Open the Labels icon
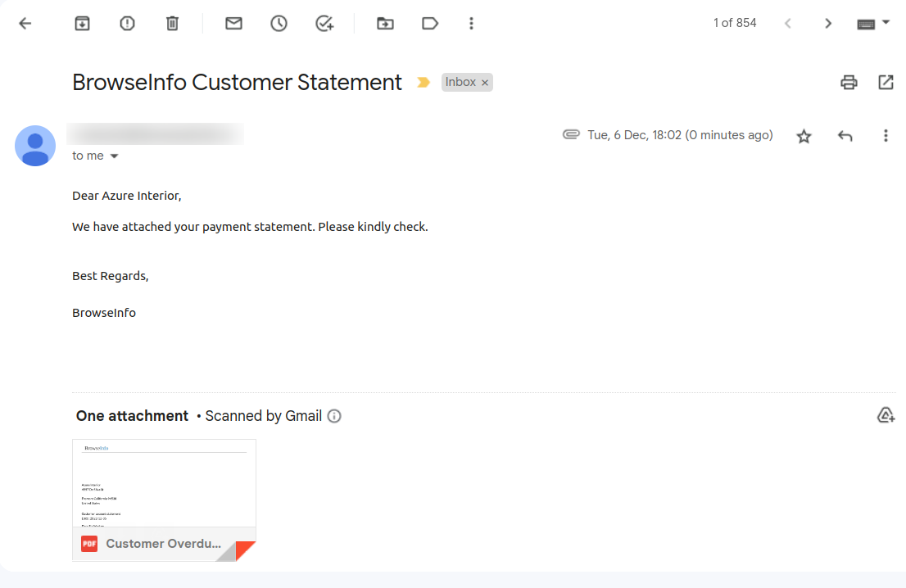This screenshot has width=906, height=588. click(x=430, y=23)
